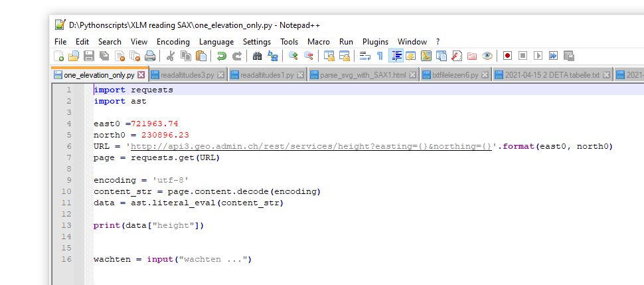Toggle show all characters pilcrow icon
The width and height of the screenshot is (644, 285).
tap(380, 56)
